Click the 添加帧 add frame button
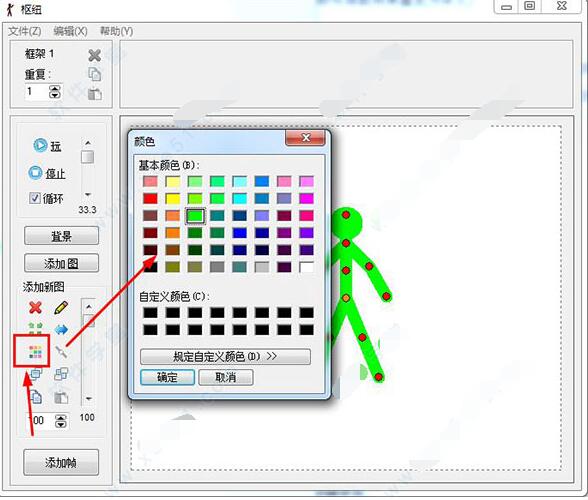This screenshot has height=500, width=588. tap(61, 462)
